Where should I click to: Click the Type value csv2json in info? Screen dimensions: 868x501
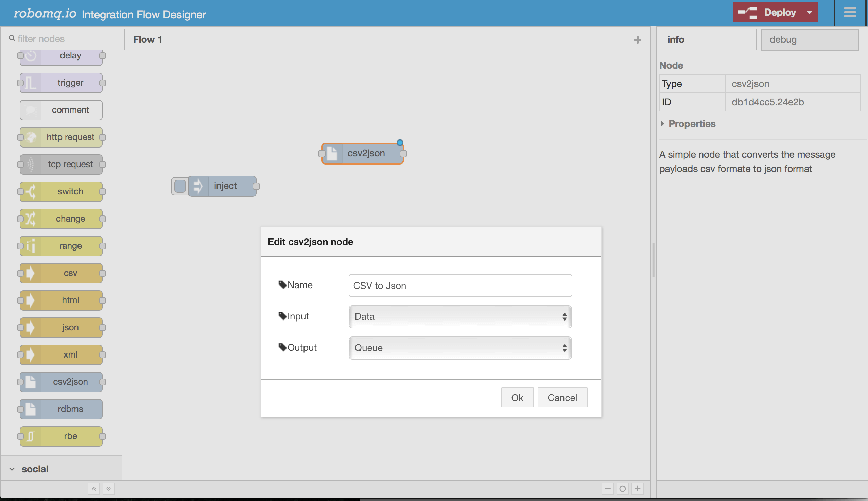pyautogui.click(x=750, y=84)
